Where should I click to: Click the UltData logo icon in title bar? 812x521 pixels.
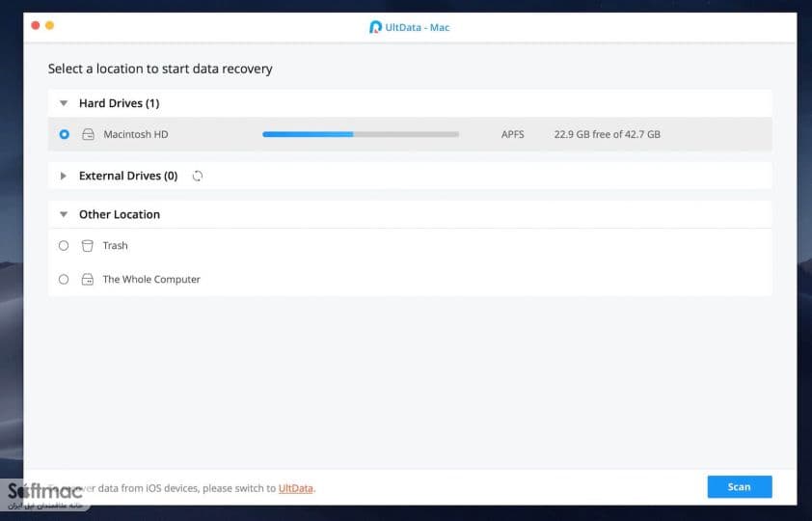[x=375, y=27]
